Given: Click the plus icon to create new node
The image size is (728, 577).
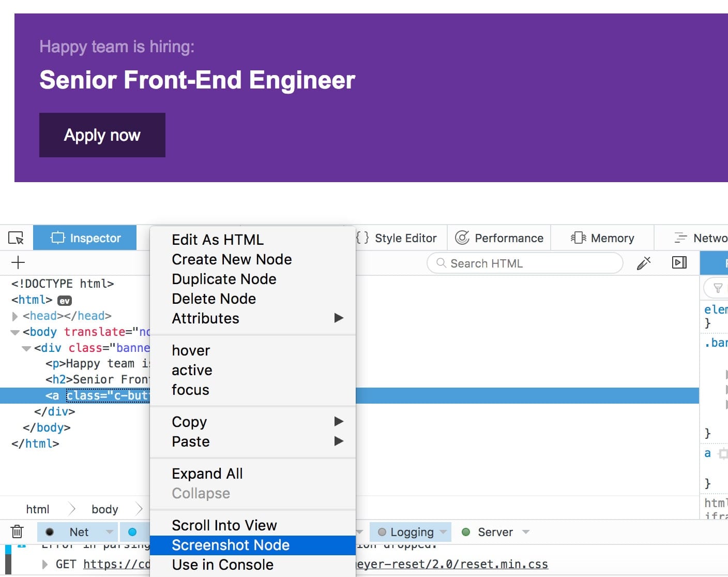Looking at the screenshot, I should point(18,263).
